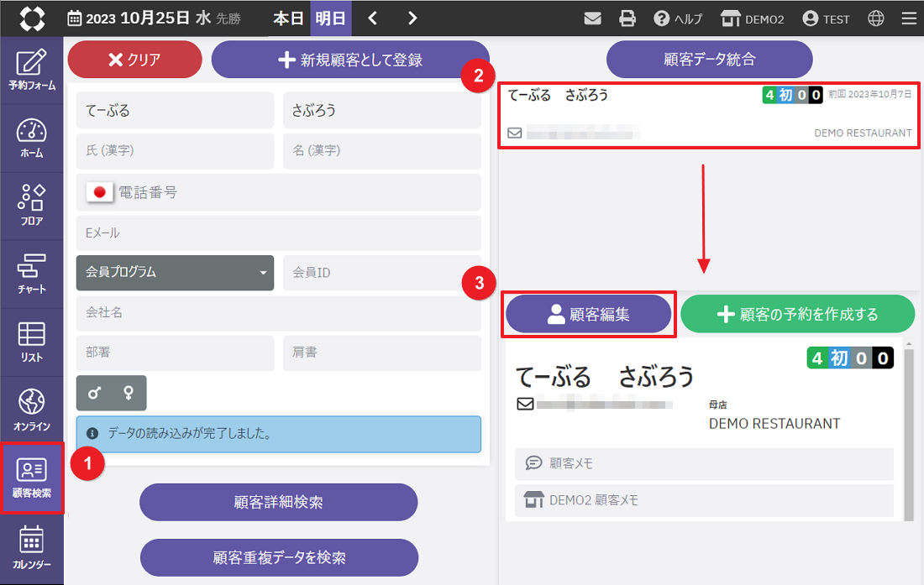The image size is (924, 585).
Task: Open the globe language selector
Action: click(876, 18)
